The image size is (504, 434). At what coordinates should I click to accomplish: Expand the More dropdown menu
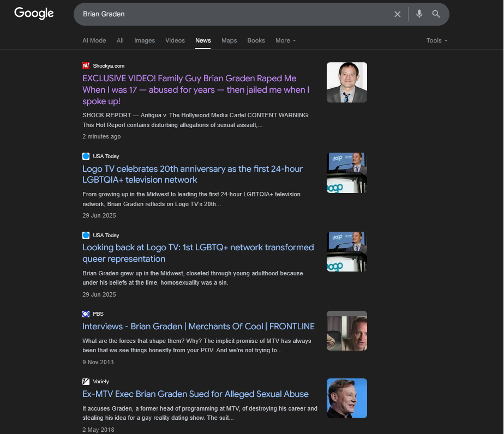285,40
